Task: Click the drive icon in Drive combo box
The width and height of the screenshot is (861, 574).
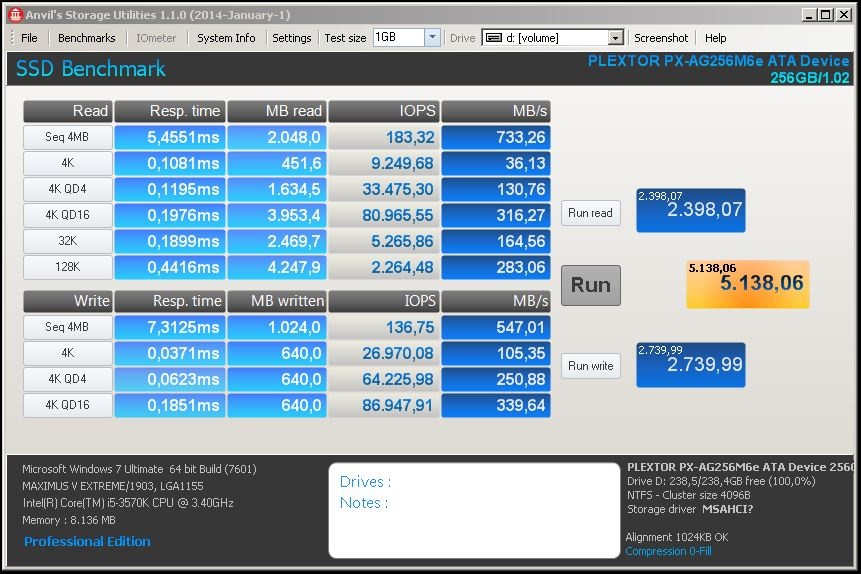Action: click(x=494, y=37)
